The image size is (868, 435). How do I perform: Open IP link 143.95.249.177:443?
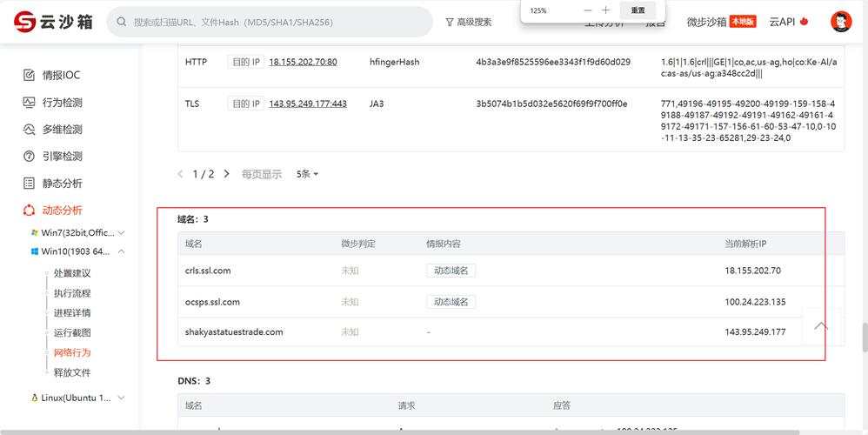tap(308, 104)
